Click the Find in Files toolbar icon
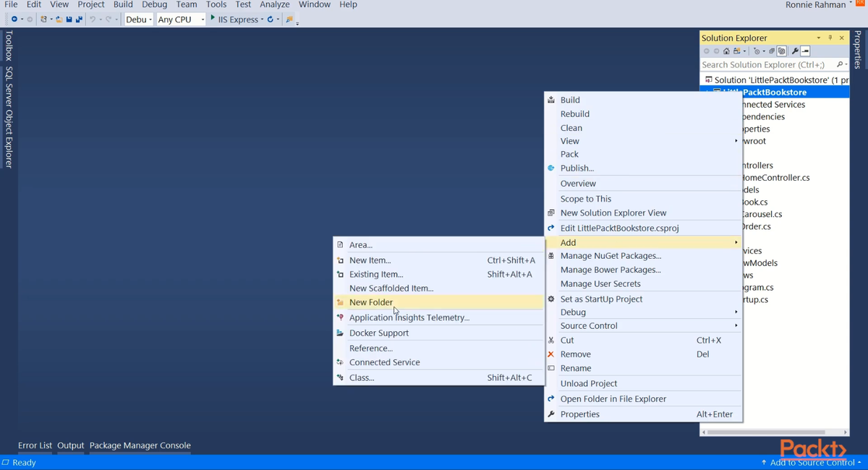The width and height of the screenshot is (868, 470). tap(289, 20)
